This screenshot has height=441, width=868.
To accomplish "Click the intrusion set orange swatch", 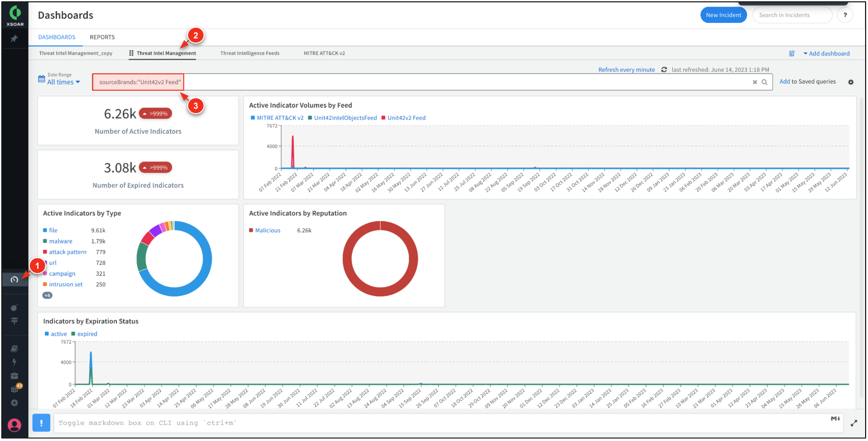I will pos(45,284).
